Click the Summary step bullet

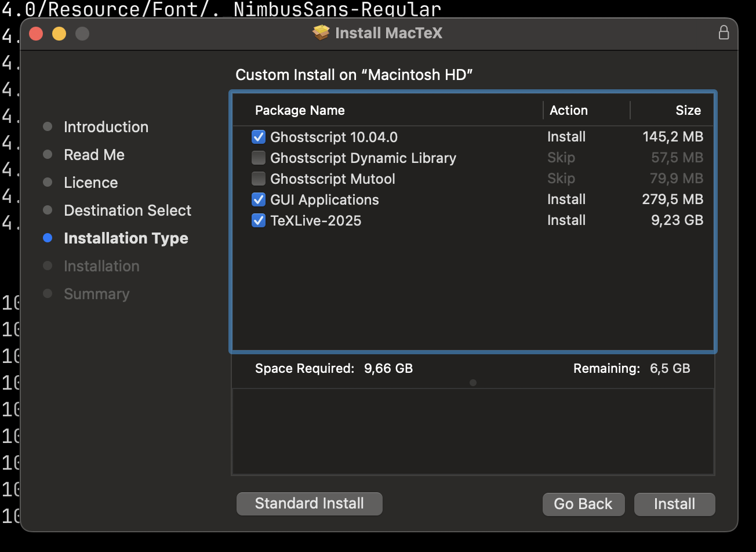click(48, 293)
